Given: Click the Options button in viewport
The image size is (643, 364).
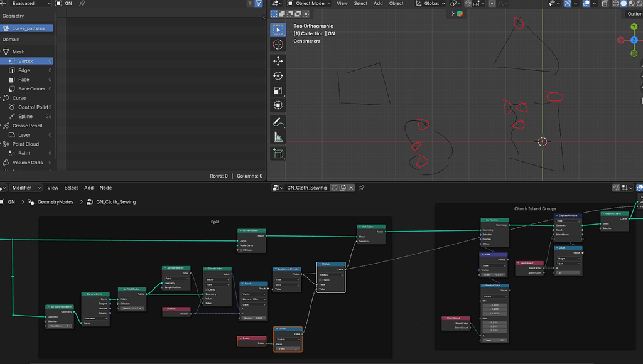Looking at the screenshot, I should pyautogui.click(x=634, y=14).
